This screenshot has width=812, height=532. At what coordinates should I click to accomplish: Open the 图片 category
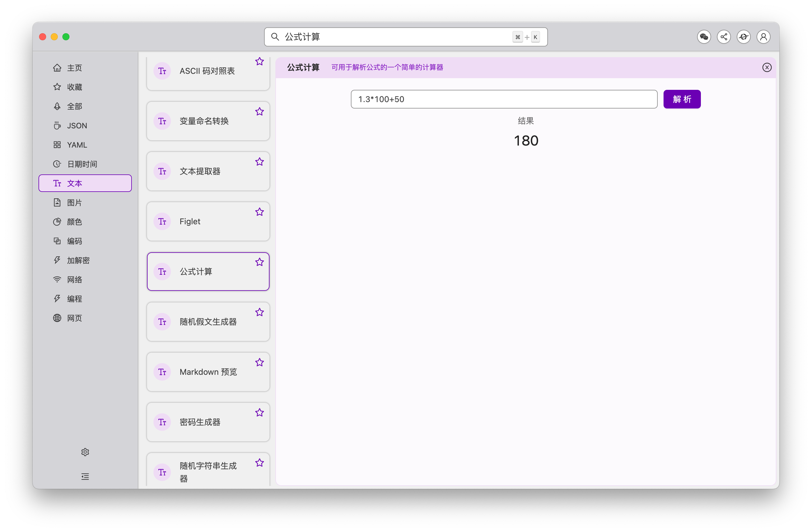tap(85, 203)
